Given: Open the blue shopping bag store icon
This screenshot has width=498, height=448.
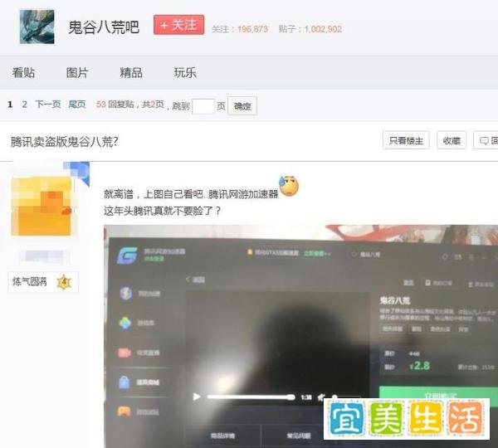Looking at the screenshot, I should tap(124, 382).
